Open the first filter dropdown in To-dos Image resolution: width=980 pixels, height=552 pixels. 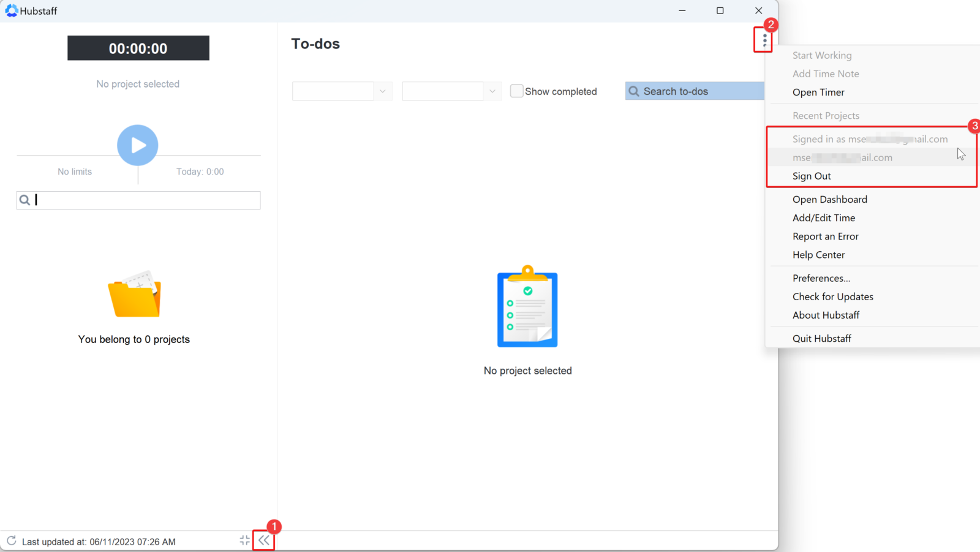pos(342,91)
